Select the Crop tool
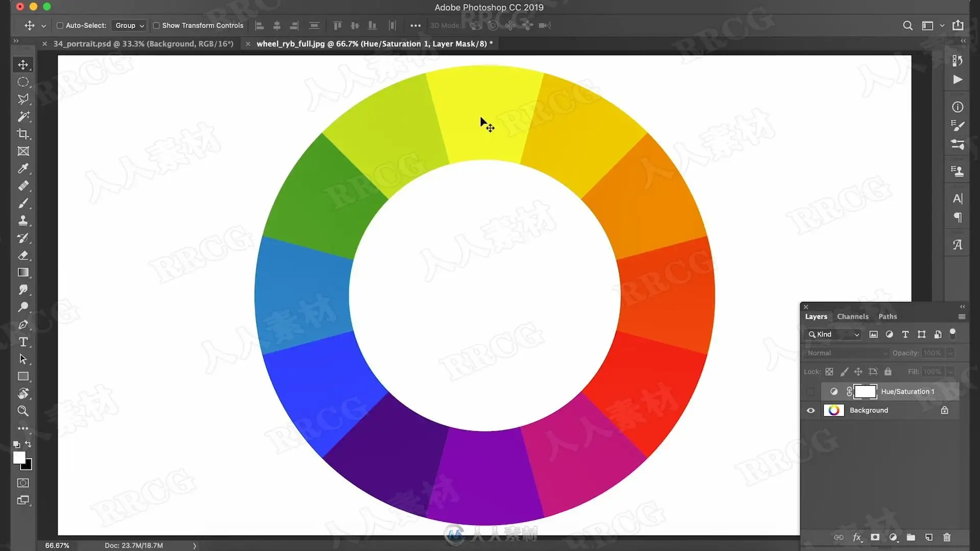Screen dimensions: 980x551 point(23,134)
